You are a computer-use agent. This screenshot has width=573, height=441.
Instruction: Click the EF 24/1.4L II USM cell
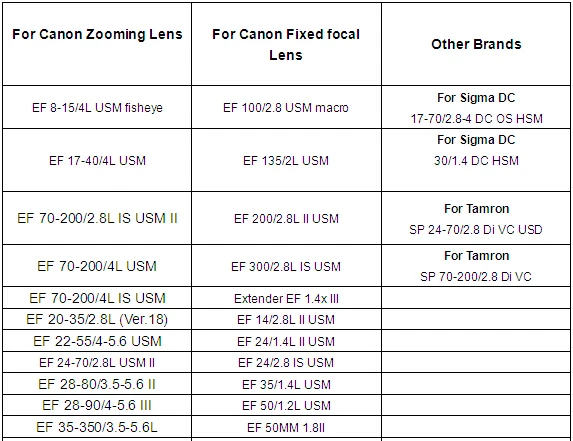pyautogui.click(x=286, y=342)
